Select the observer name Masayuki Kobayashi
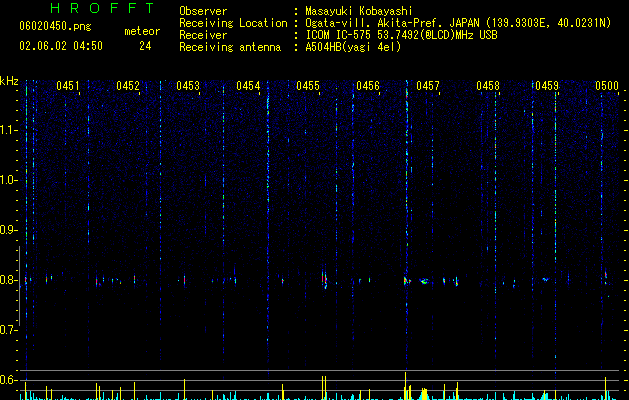This screenshot has width=629, height=400. 359,11
